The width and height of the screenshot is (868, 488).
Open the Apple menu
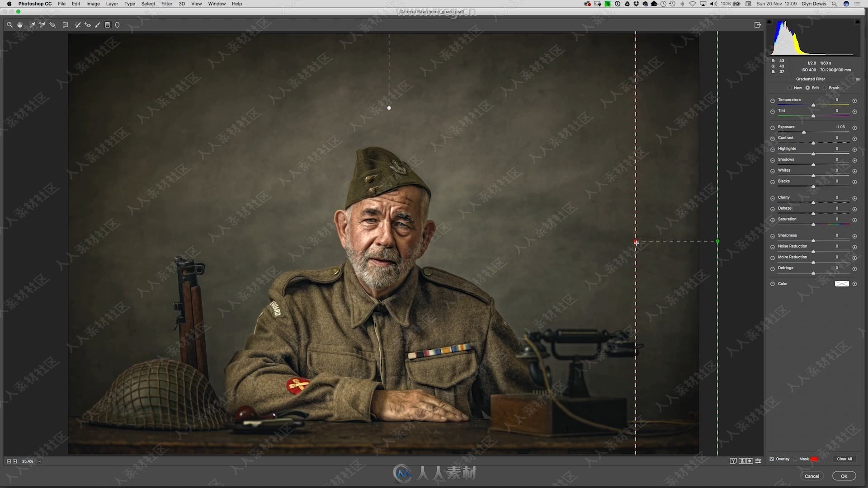point(9,4)
